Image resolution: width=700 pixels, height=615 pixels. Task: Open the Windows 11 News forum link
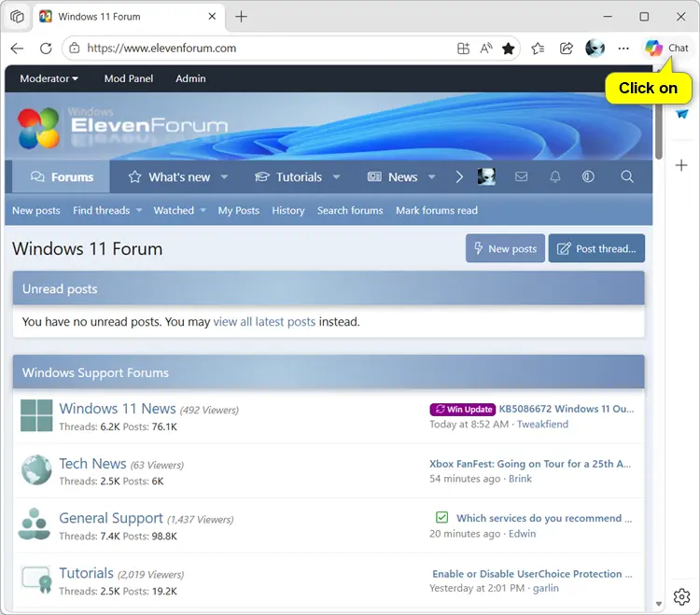coord(118,409)
